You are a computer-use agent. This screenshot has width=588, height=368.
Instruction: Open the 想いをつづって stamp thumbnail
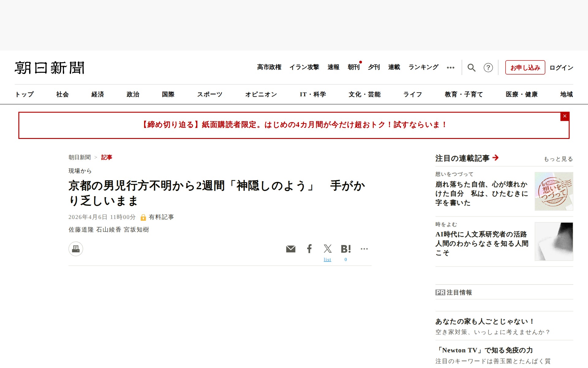tap(554, 191)
